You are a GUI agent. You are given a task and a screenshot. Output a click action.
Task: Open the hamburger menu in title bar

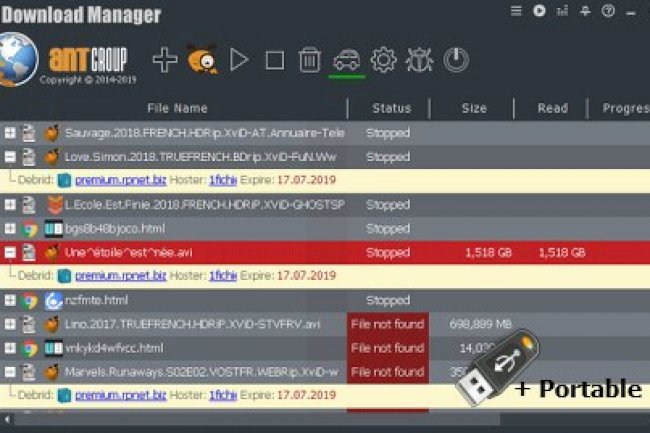click(516, 11)
